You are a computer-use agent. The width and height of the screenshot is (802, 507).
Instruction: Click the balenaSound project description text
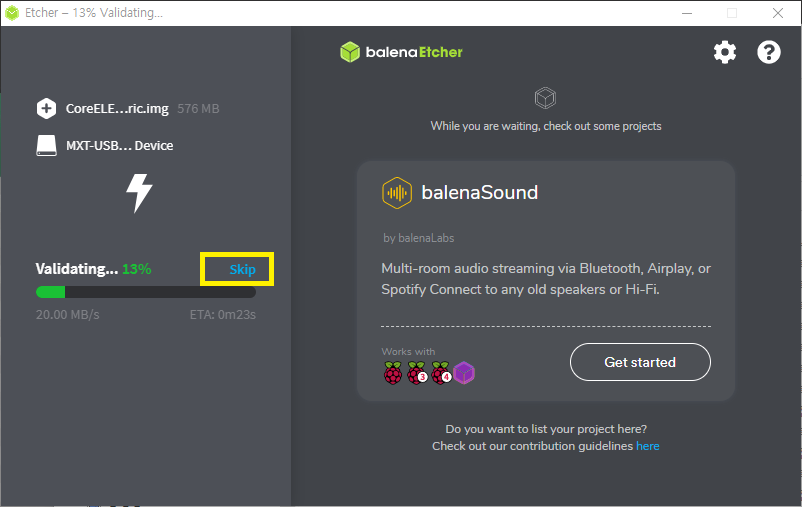coord(546,279)
